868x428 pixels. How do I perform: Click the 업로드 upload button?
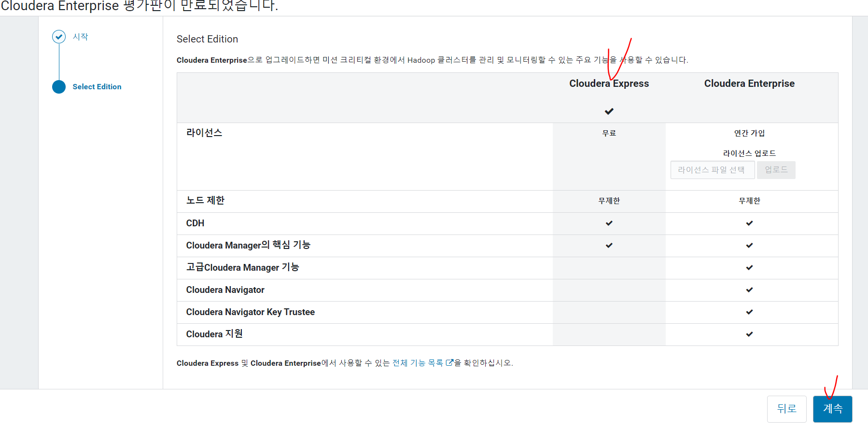(x=776, y=170)
